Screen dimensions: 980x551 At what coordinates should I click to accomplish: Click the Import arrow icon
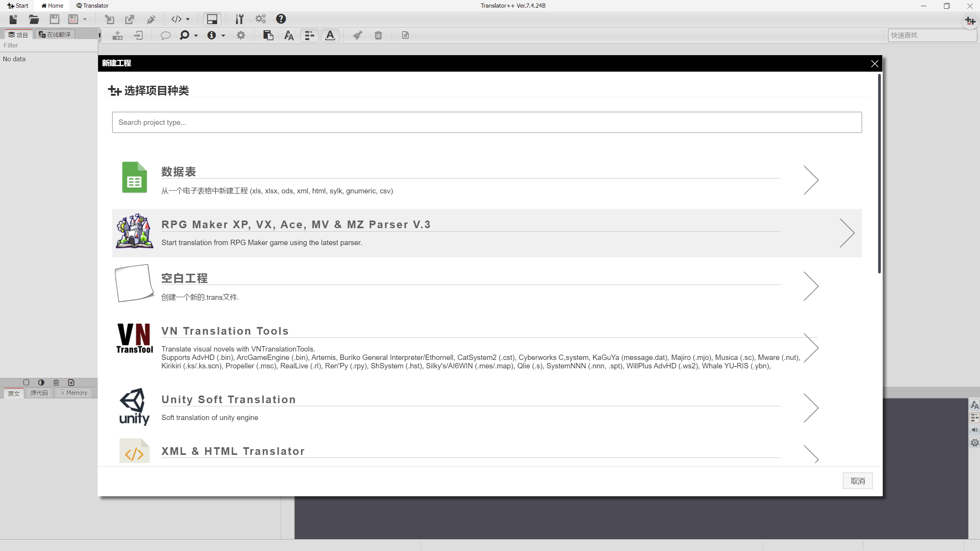[x=110, y=19]
